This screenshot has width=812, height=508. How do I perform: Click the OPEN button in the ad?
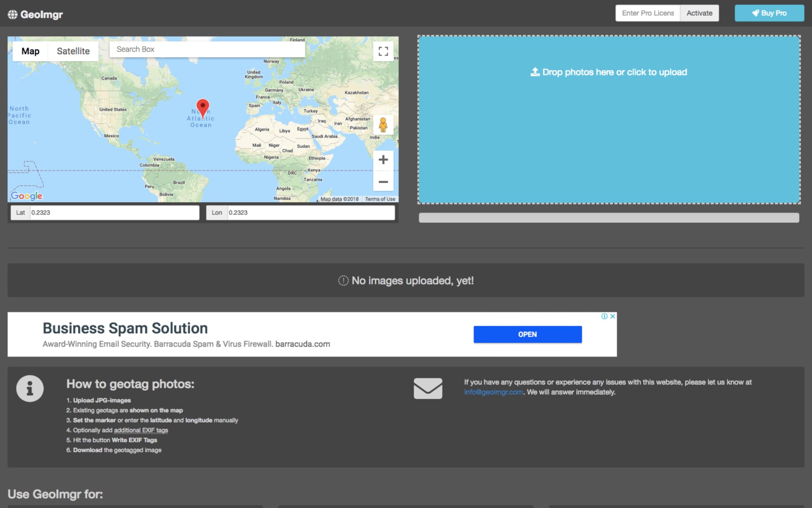527,334
